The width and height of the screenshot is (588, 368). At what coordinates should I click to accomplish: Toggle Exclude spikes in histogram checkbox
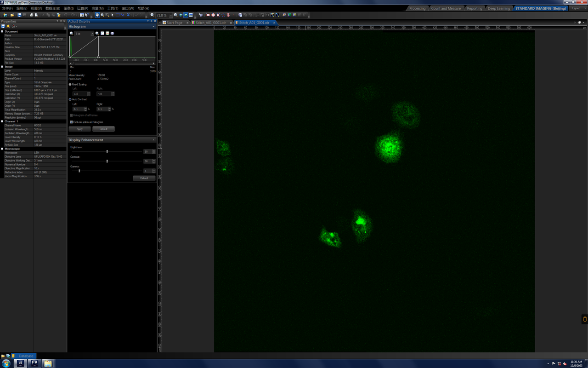(x=71, y=122)
